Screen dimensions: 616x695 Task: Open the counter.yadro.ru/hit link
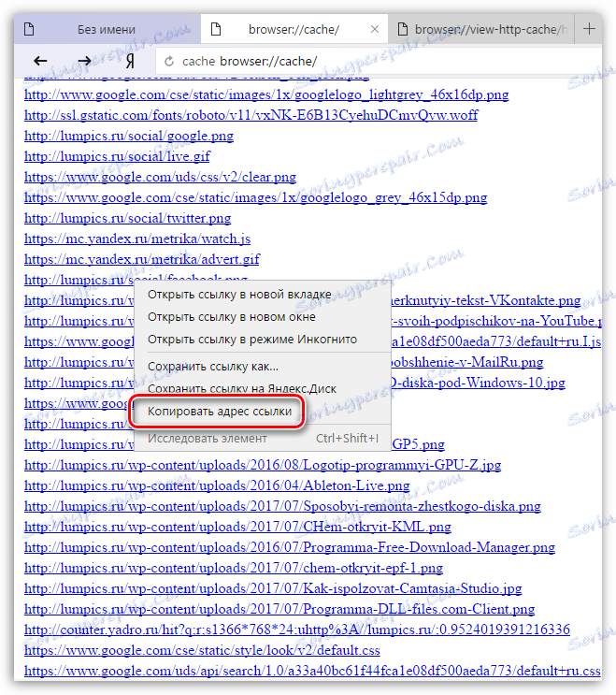click(297, 630)
